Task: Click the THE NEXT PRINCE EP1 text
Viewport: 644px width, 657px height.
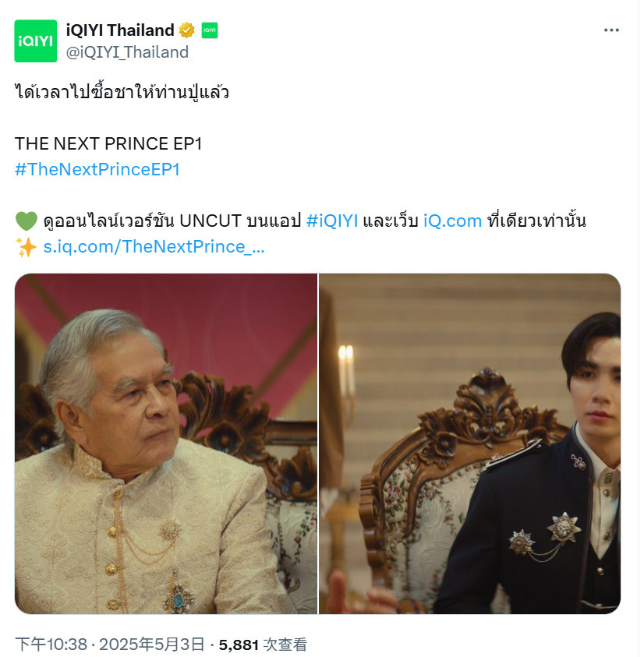Action: [x=108, y=143]
